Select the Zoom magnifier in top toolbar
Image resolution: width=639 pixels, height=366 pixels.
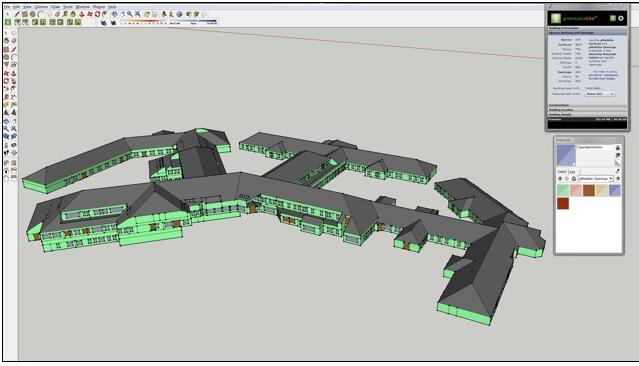pos(130,14)
